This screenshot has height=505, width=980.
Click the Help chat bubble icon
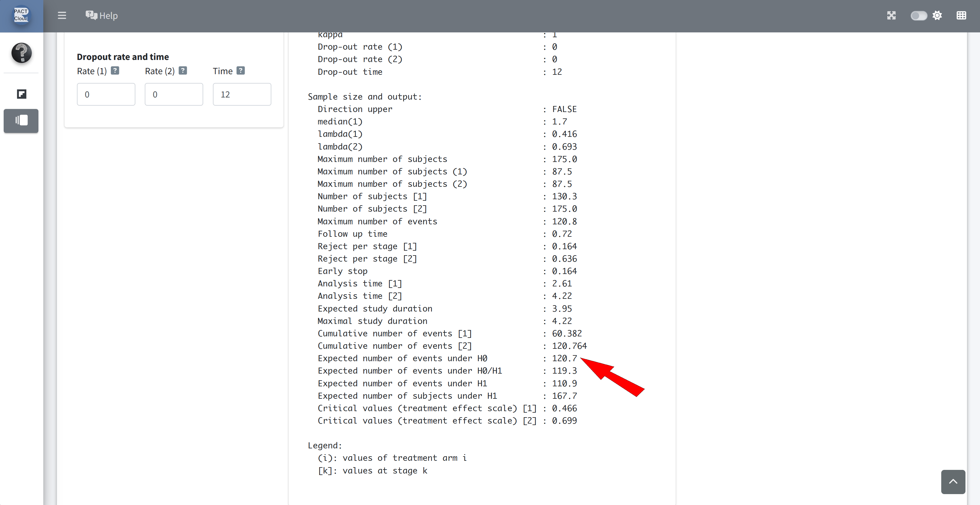(x=91, y=15)
